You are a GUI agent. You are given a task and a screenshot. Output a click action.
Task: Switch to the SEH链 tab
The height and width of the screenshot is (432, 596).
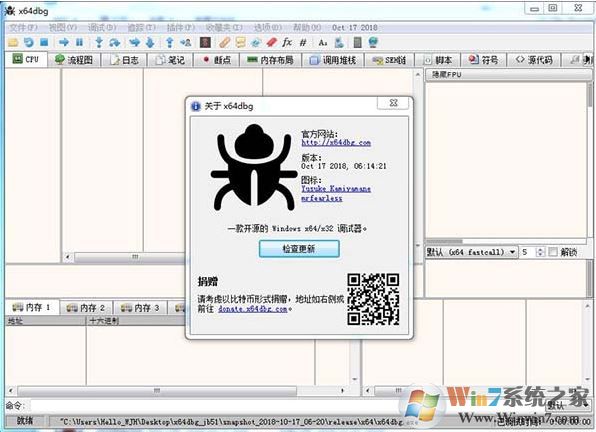389,60
